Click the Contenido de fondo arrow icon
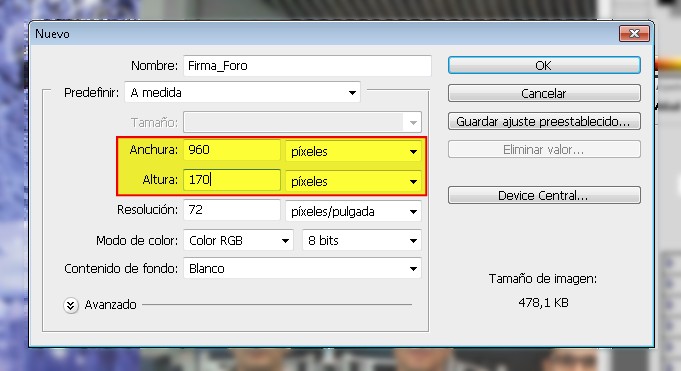This screenshot has height=371, width=681. pos(413,268)
